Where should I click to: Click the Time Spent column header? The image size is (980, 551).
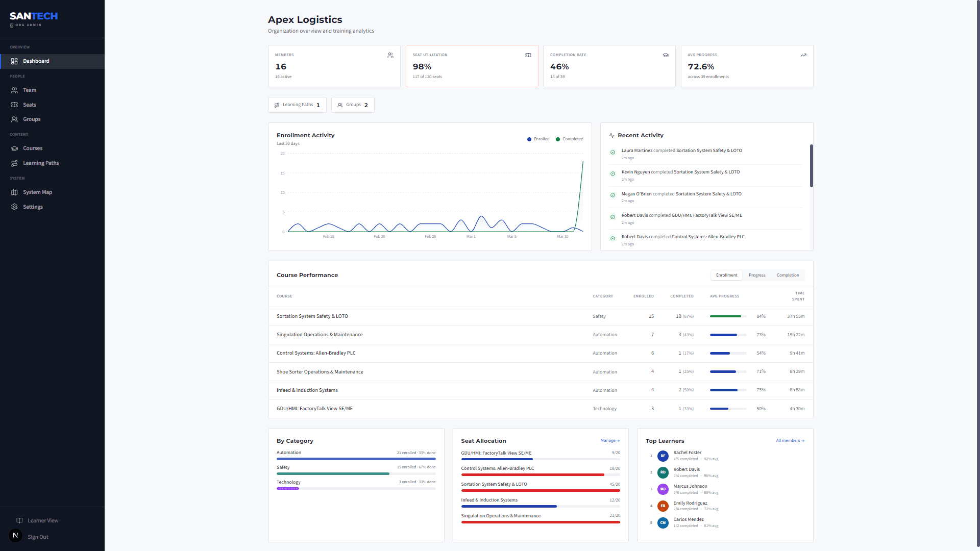click(x=798, y=296)
